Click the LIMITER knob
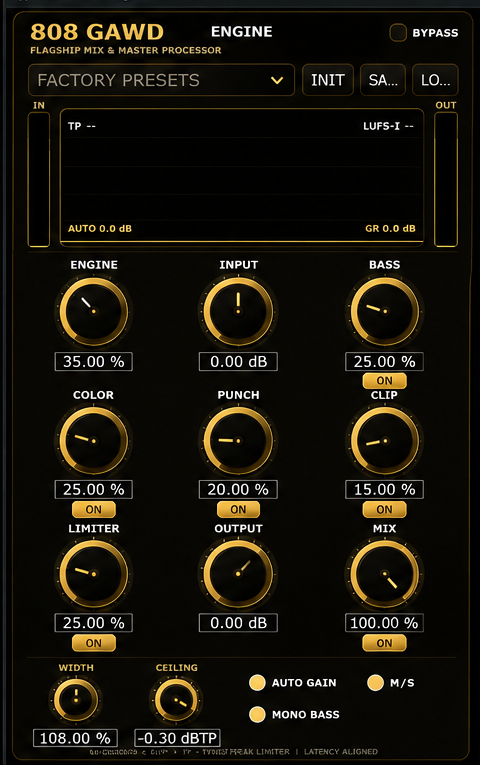This screenshot has height=765, width=480. coord(94,574)
